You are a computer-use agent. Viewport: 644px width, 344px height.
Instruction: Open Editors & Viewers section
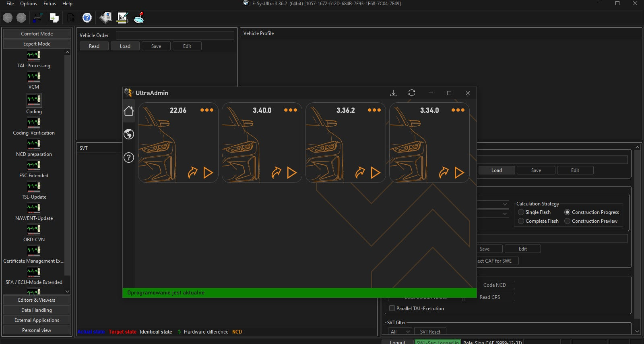pos(37,300)
